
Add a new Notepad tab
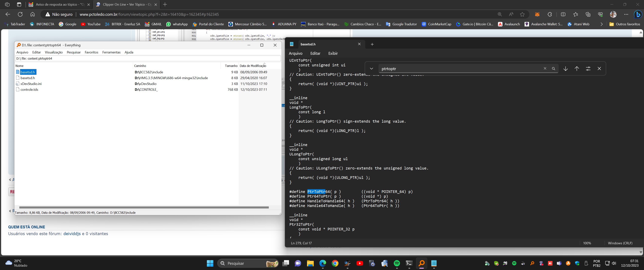click(x=372, y=44)
